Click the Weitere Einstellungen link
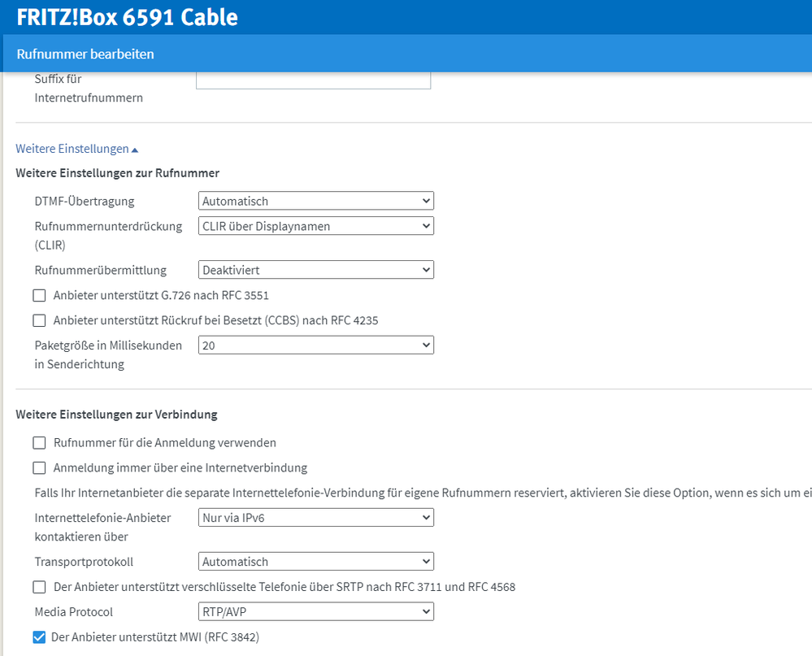This screenshot has height=656, width=812. point(72,148)
